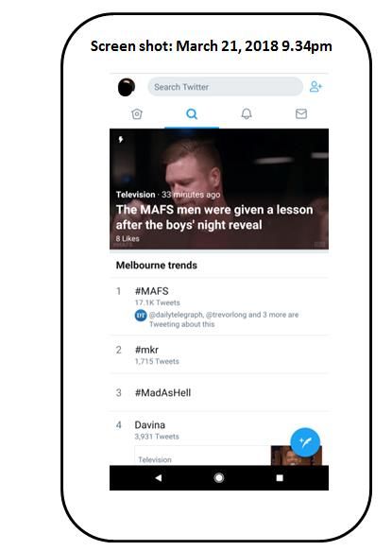Open the Davina trend
Image resolution: width=392 pixels, height=551 pixels.
click(x=149, y=425)
